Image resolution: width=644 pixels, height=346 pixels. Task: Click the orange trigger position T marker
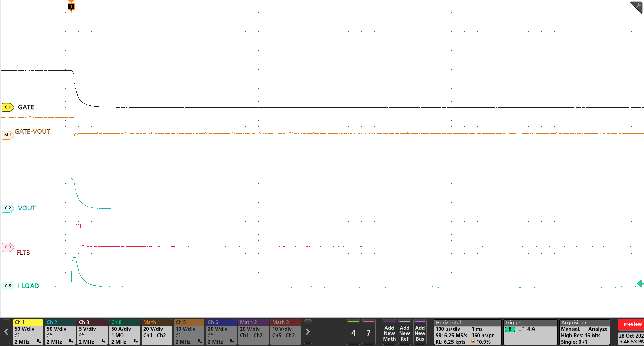71,6
